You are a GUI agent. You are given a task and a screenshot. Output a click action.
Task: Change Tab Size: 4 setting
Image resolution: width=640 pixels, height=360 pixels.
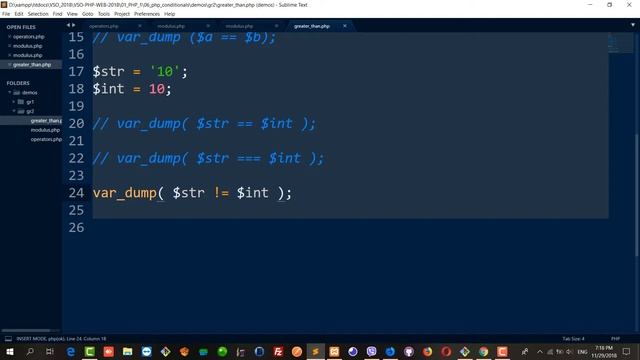pyautogui.click(x=573, y=339)
